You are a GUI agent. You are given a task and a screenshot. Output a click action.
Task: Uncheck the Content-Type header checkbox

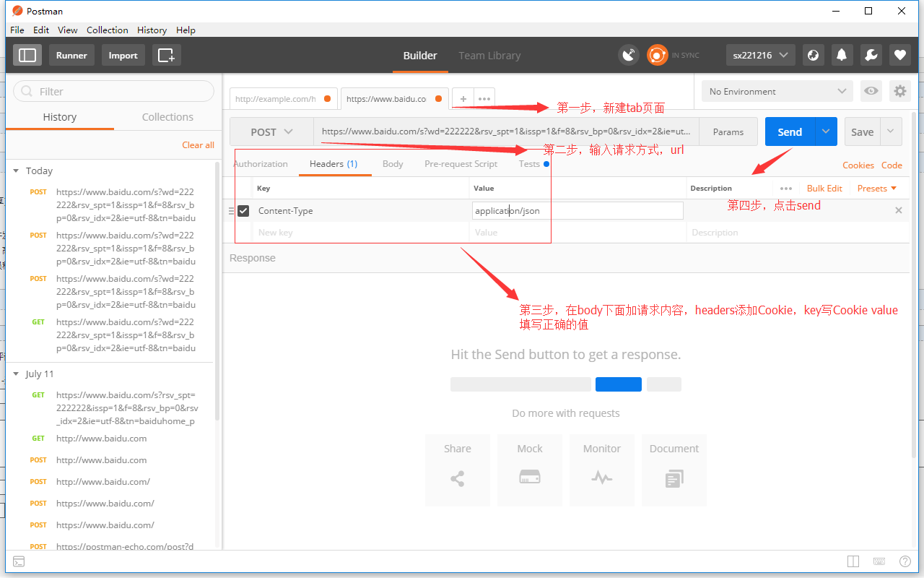pyautogui.click(x=243, y=211)
